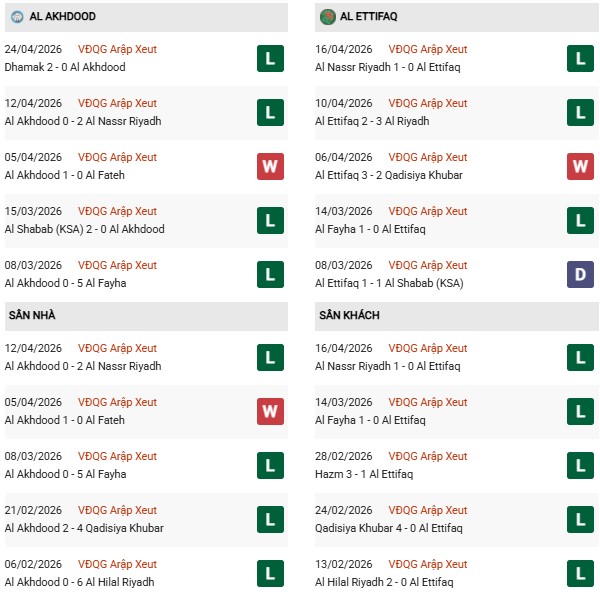Click the Al Ettifaq team logo icon
The width and height of the screenshot is (600, 596).
327,17
